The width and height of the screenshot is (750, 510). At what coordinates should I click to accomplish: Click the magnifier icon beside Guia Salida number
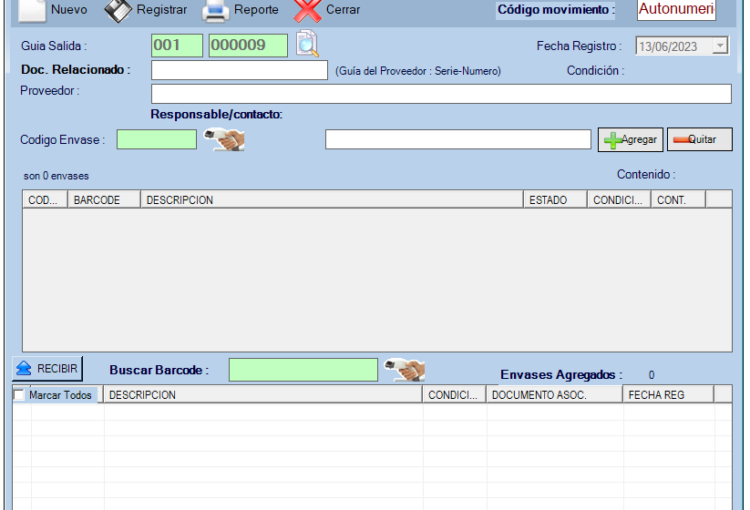308,45
